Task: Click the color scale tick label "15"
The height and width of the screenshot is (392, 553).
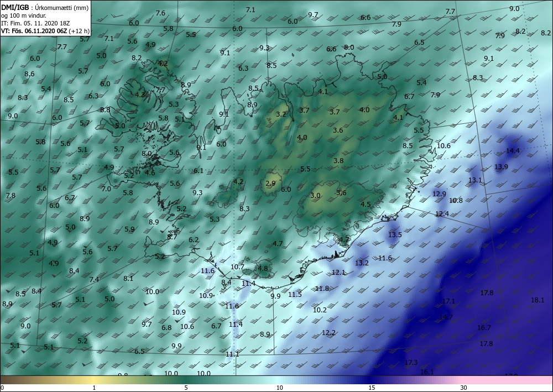Action: coord(372,388)
